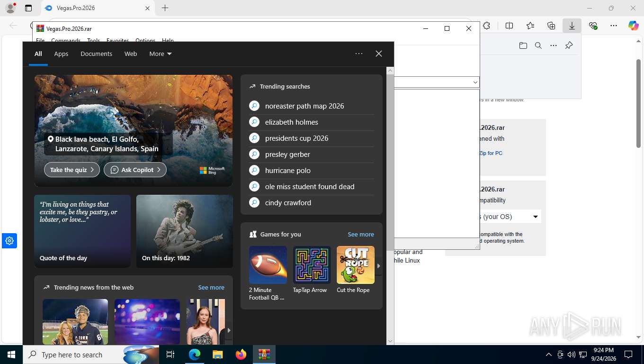Click Take the quiz button
644x364 pixels.
72,170
